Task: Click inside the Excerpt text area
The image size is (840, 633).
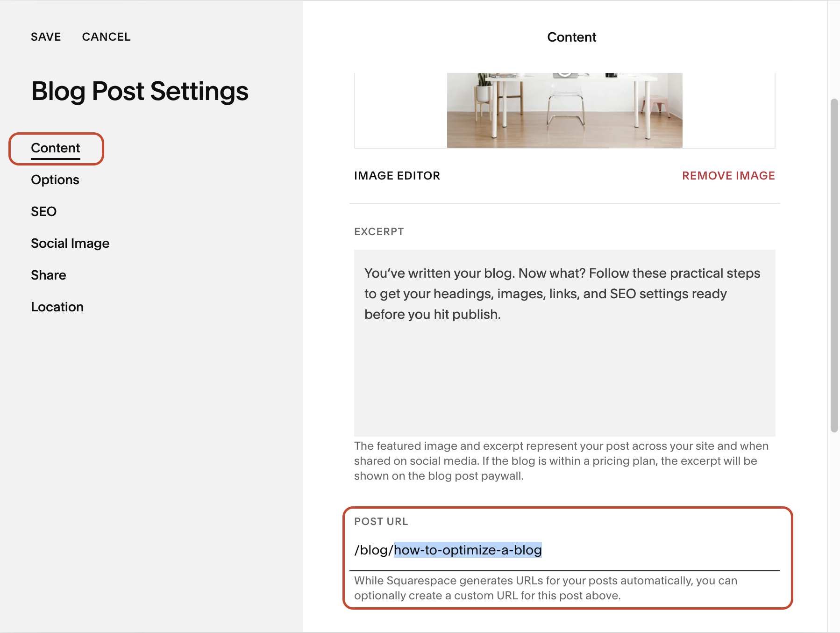Action: (564, 343)
